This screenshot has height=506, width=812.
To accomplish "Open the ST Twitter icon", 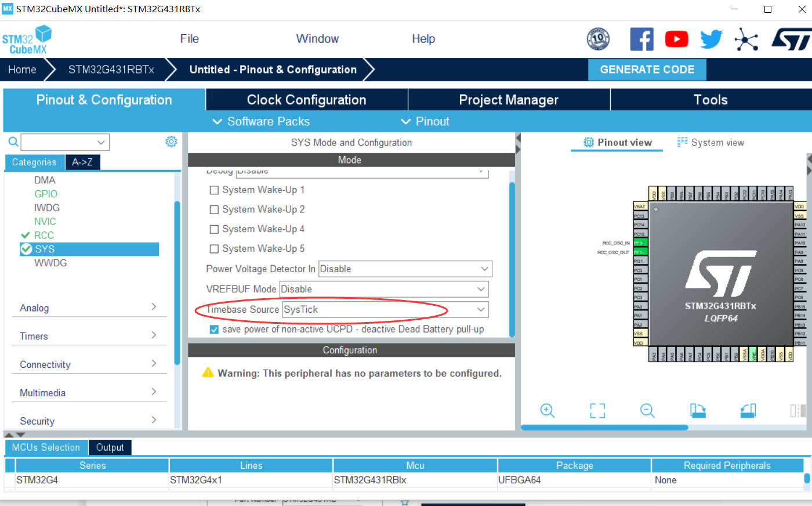I will [x=711, y=39].
